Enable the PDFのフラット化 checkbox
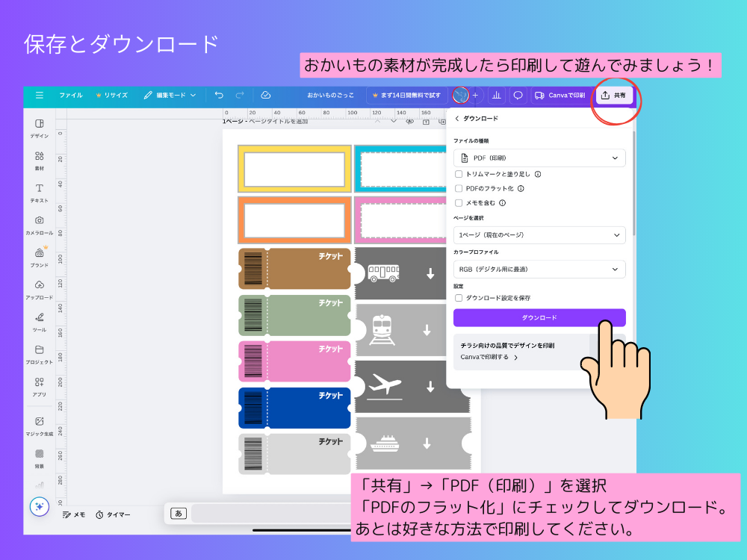This screenshot has width=747, height=560. pyautogui.click(x=459, y=188)
